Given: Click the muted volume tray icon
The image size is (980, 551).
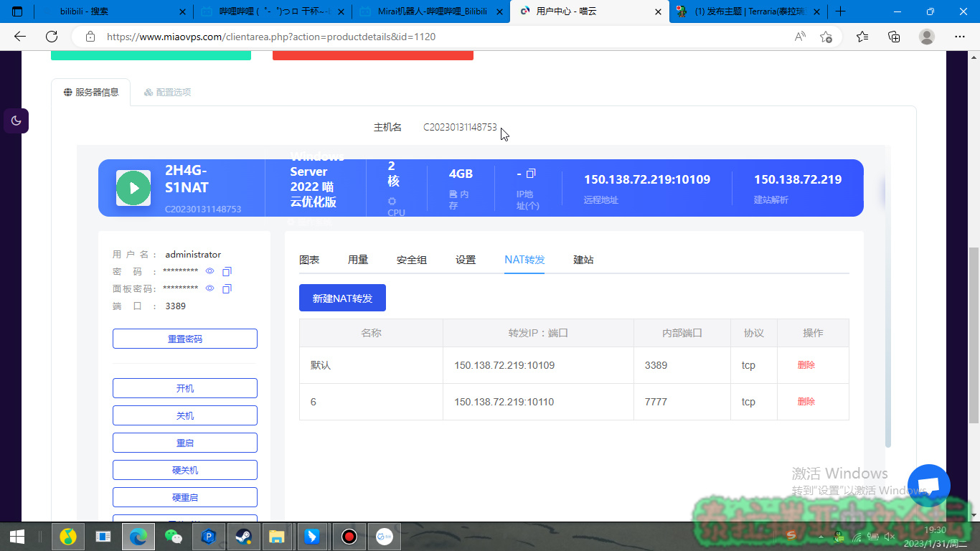Looking at the screenshot, I should [890, 537].
